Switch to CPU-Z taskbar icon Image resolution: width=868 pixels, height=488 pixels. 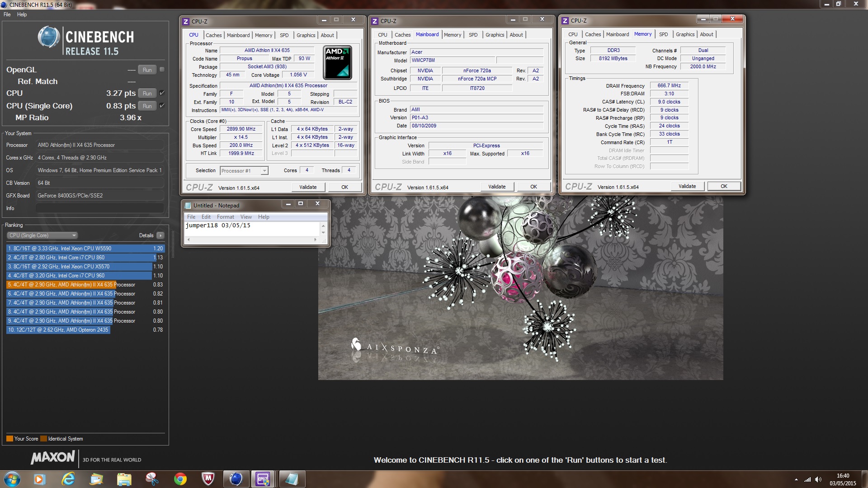click(x=263, y=479)
